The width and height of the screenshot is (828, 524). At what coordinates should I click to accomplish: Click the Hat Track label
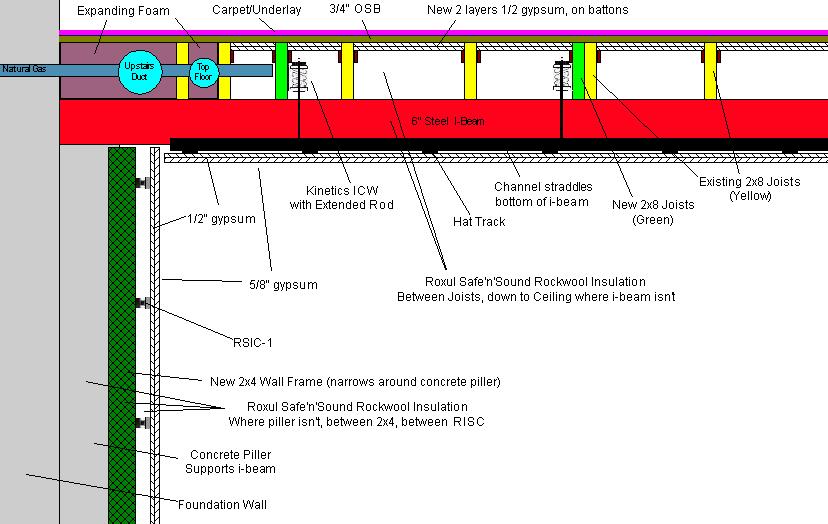click(x=481, y=221)
